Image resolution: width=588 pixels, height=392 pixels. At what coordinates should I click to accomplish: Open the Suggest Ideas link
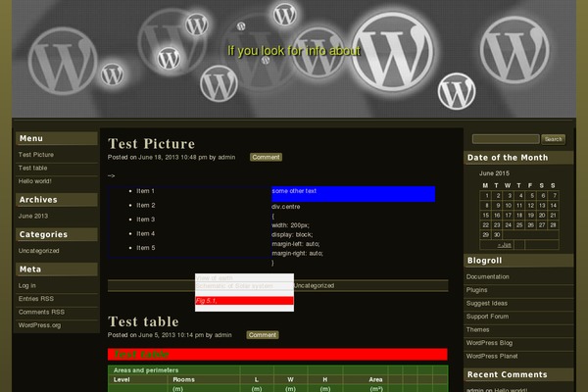(x=487, y=303)
